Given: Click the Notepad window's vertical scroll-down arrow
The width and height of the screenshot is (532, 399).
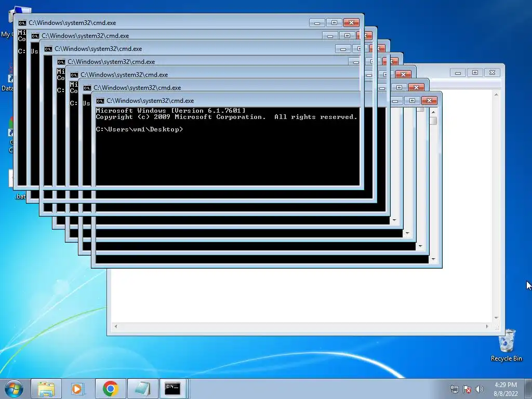Looking at the screenshot, I should click(x=496, y=318).
